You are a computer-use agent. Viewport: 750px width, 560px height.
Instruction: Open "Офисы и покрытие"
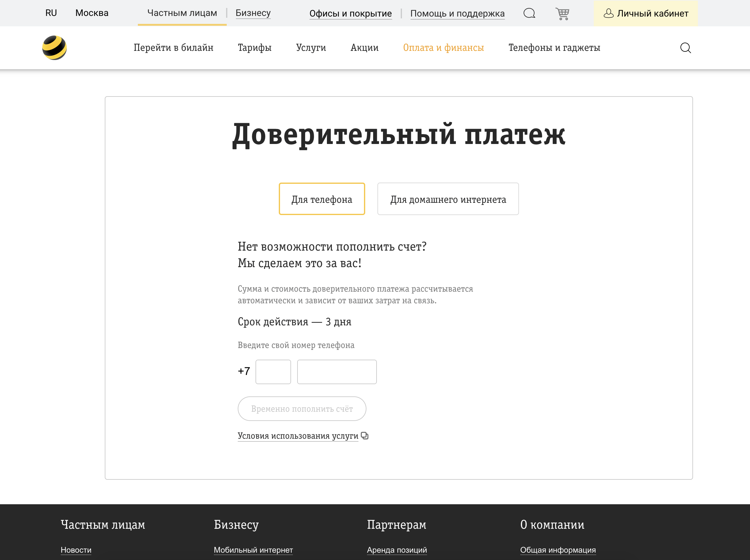point(350,13)
